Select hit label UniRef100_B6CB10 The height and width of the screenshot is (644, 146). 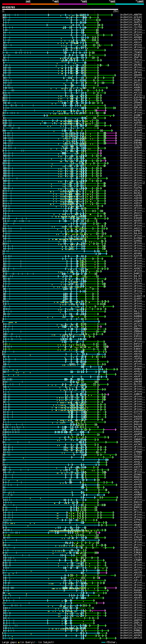[131, 120]
